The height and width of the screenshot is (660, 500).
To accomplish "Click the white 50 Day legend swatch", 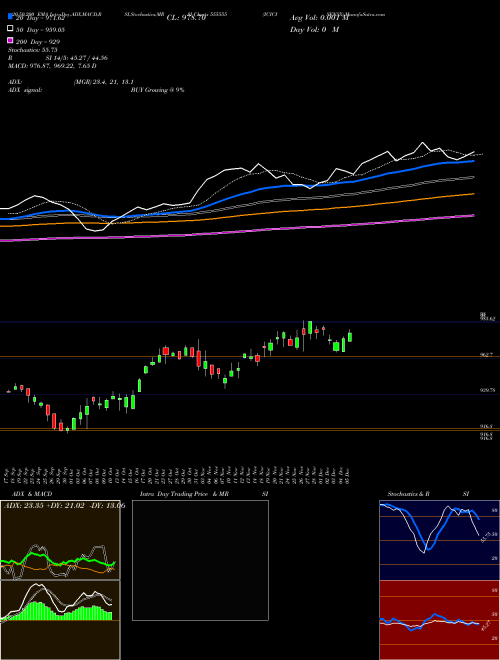I will (x=10, y=29).
